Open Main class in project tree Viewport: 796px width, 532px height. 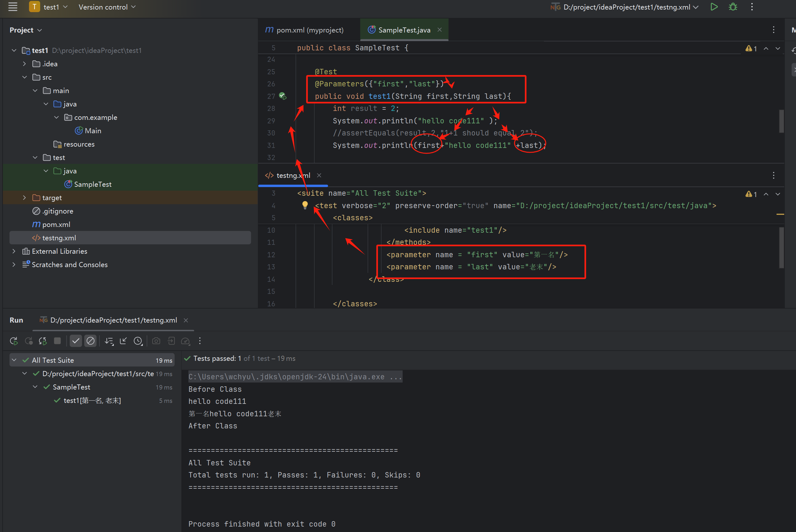point(93,131)
